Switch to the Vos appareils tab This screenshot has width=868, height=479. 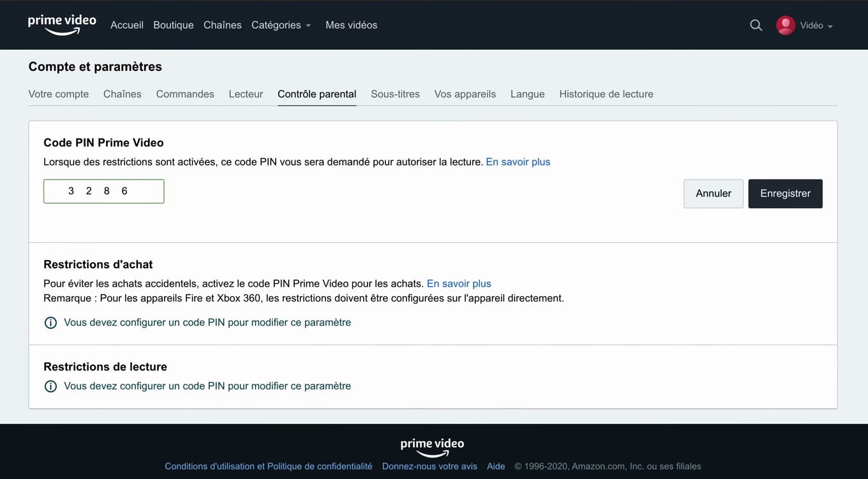[x=465, y=94]
